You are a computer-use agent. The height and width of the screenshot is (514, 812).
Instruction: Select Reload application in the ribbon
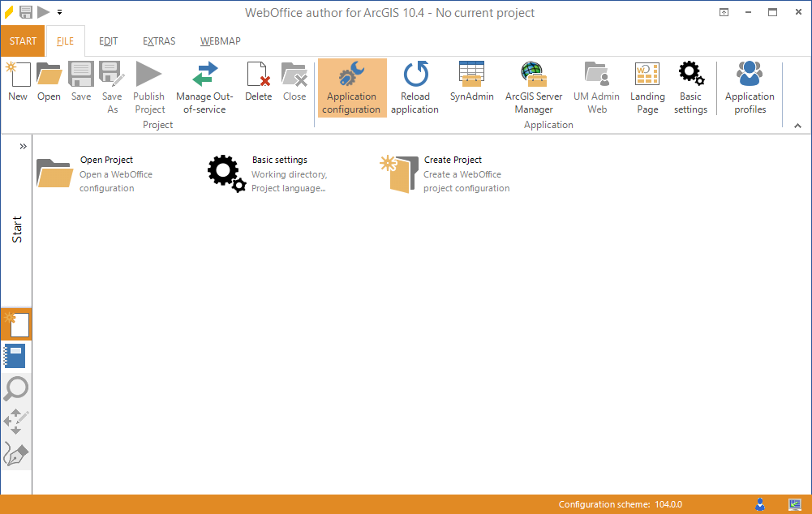415,87
